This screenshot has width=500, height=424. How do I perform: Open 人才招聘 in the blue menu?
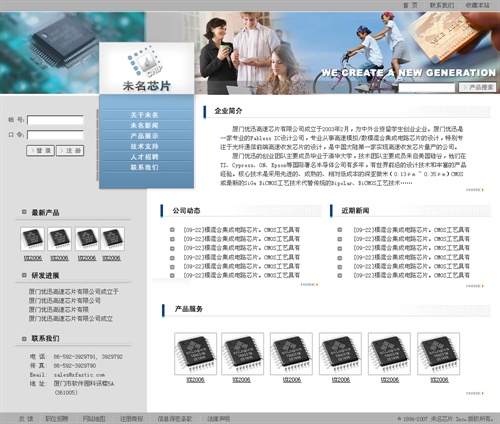pyautogui.click(x=144, y=157)
